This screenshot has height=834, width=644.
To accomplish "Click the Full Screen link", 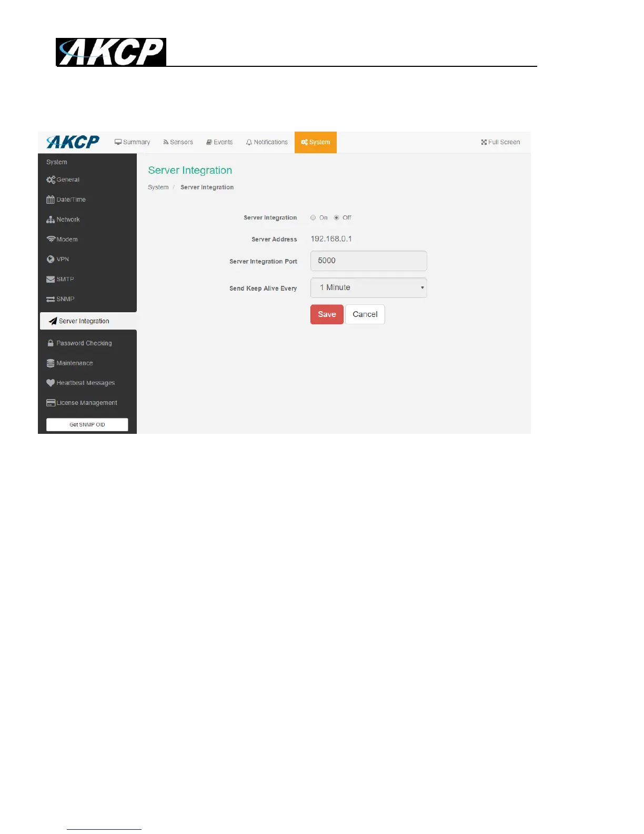I will click(x=500, y=142).
